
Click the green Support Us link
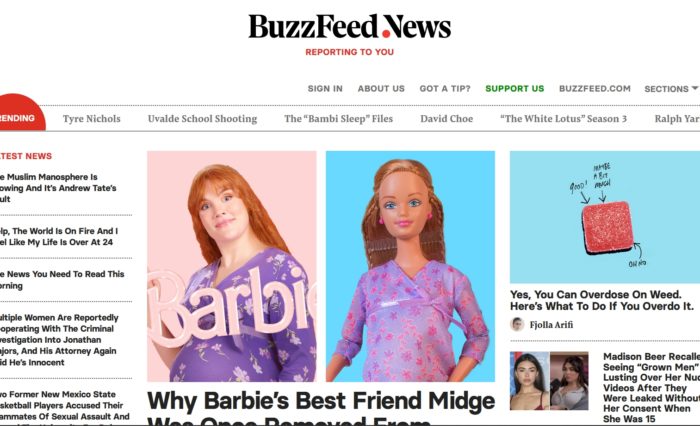(x=515, y=88)
